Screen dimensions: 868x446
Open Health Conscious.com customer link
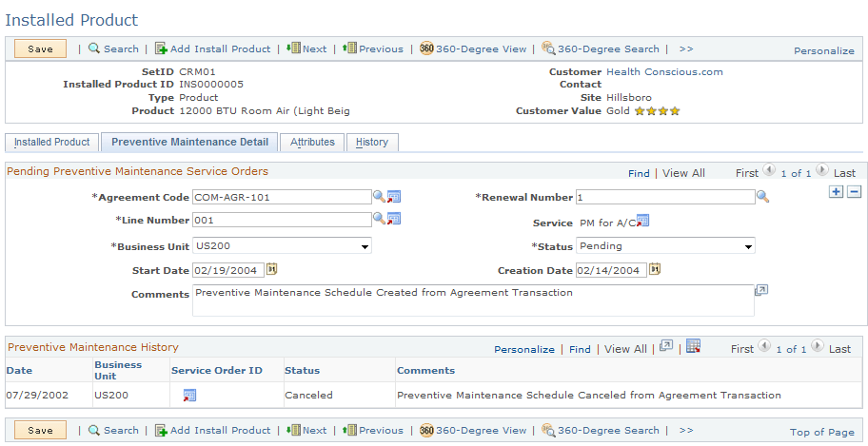[664, 71]
